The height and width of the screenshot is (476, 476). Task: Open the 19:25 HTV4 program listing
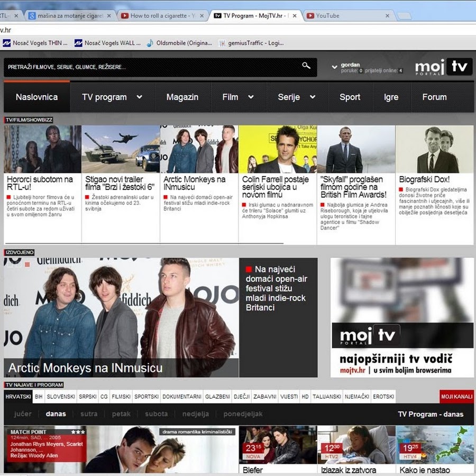pos(434,450)
